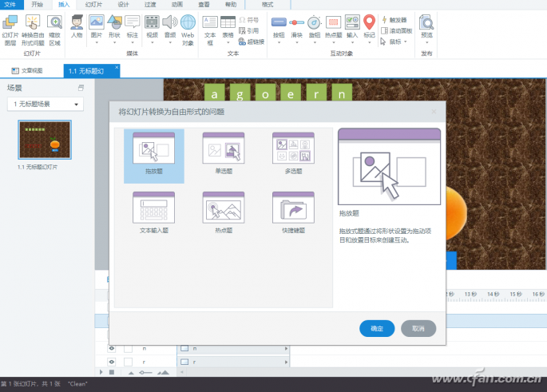This screenshot has height=392, width=547.
Task: Click the 滚动面板 scrolling panel command
Action: tap(397, 30)
